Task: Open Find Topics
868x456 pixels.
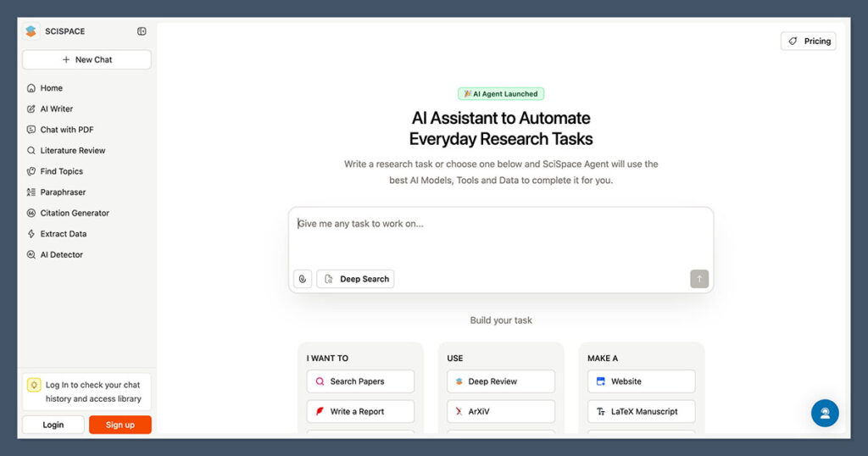Action: click(61, 171)
